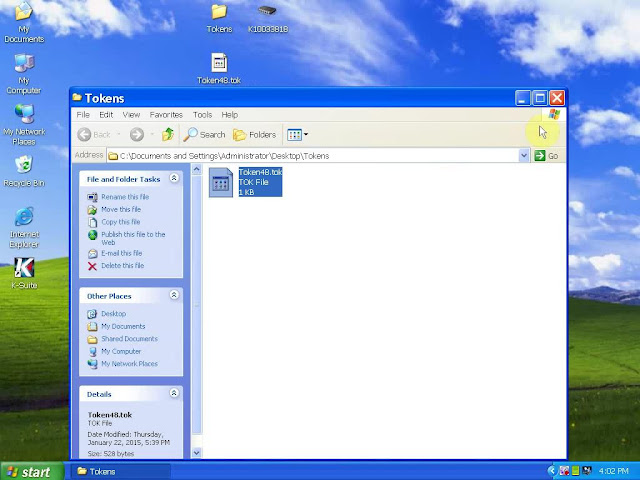The height and width of the screenshot is (480, 640).
Task: Click the Token48.tok file name label
Action: (260, 172)
